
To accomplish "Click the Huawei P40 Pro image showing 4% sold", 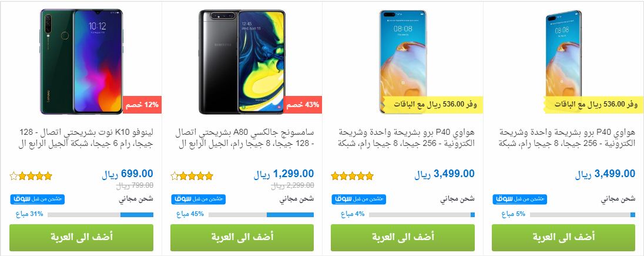I will (402, 62).
